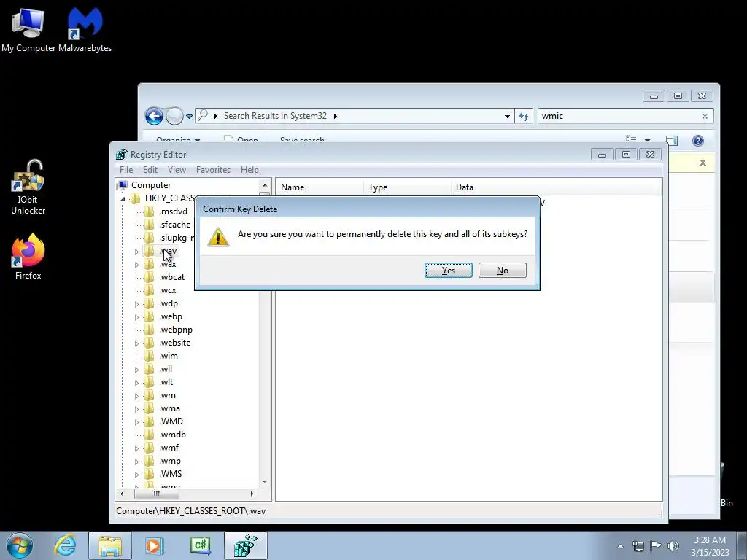Image resolution: width=747 pixels, height=560 pixels.
Task: Open Windows Explorer taskbar button
Action: [x=110, y=545]
